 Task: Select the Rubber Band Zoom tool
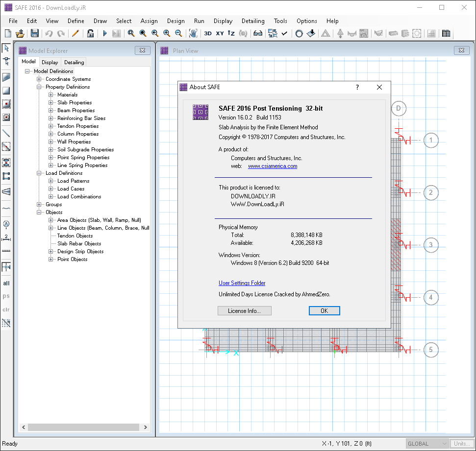point(131,33)
